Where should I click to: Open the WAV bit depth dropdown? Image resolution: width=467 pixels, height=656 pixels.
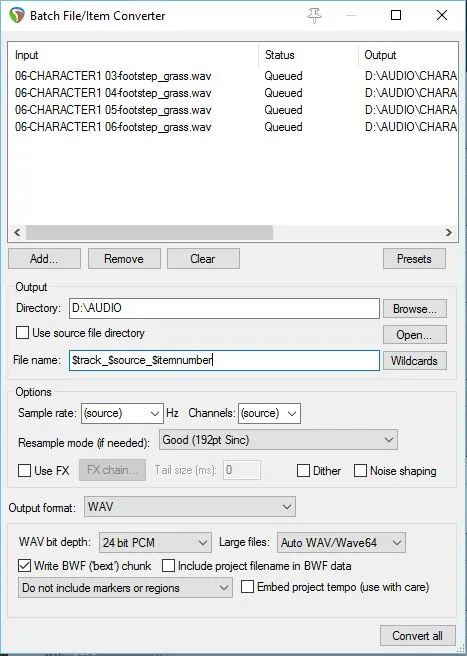coord(155,543)
